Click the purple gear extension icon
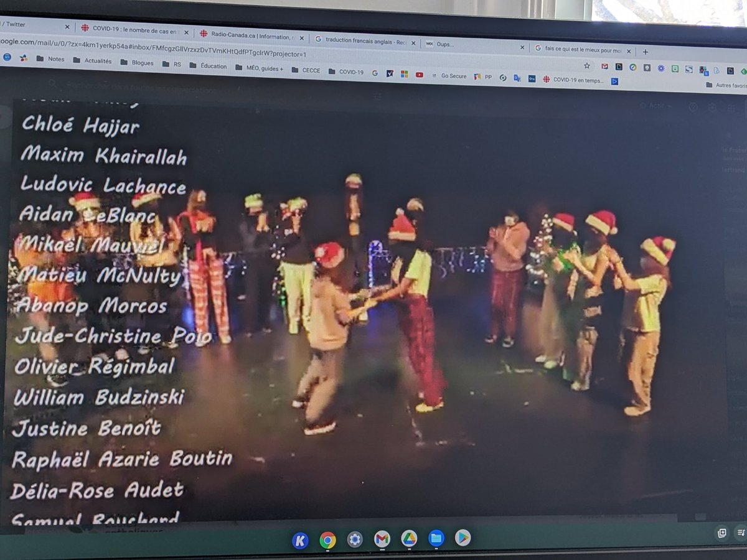Viewport: 747px width, 560px height. (661, 68)
